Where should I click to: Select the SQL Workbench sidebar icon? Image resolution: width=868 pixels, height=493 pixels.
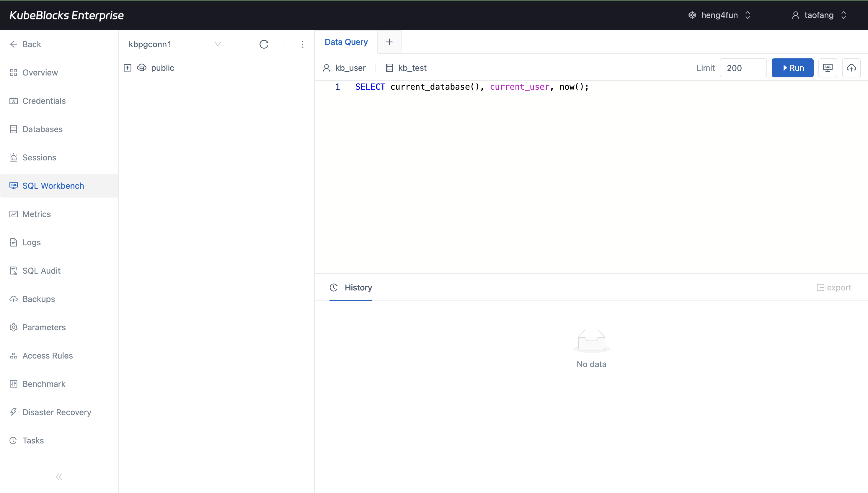[x=14, y=185]
